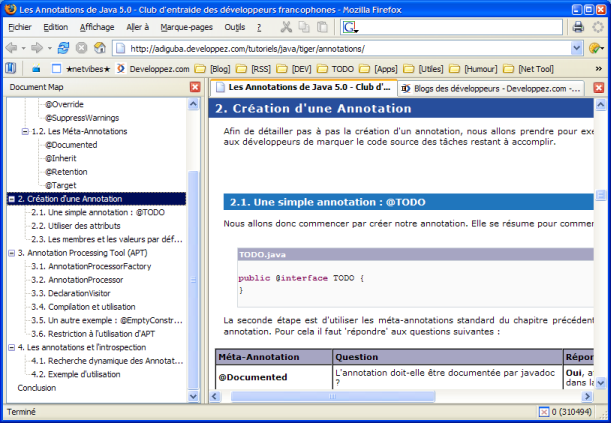
Task: Click the Cut scissors icon
Action: pos(286,27)
